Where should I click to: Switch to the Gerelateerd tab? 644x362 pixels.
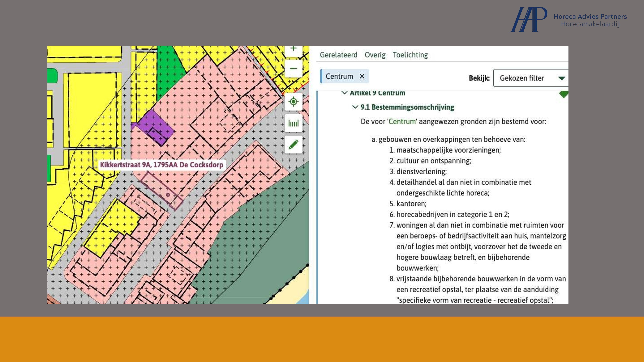(x=339, y=55)
